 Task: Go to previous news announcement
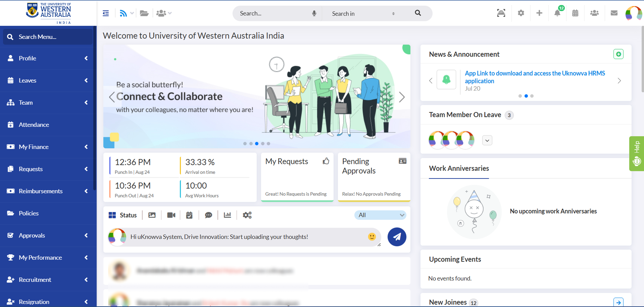431,81
